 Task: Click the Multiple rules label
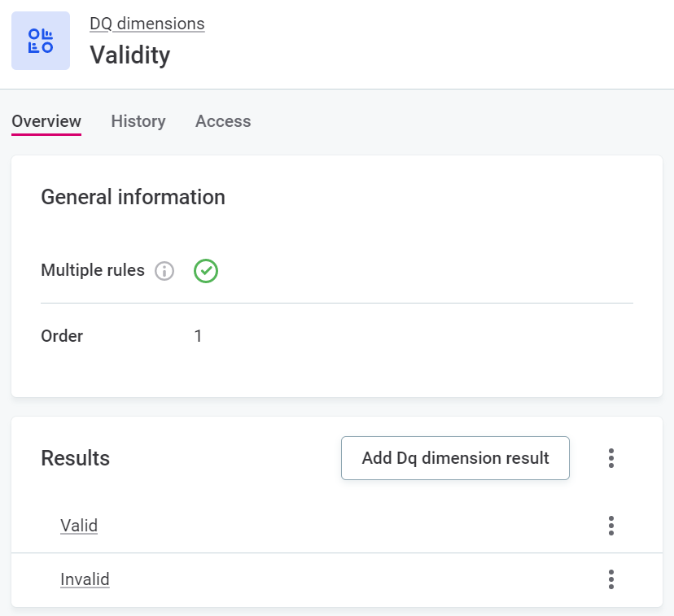93,271
